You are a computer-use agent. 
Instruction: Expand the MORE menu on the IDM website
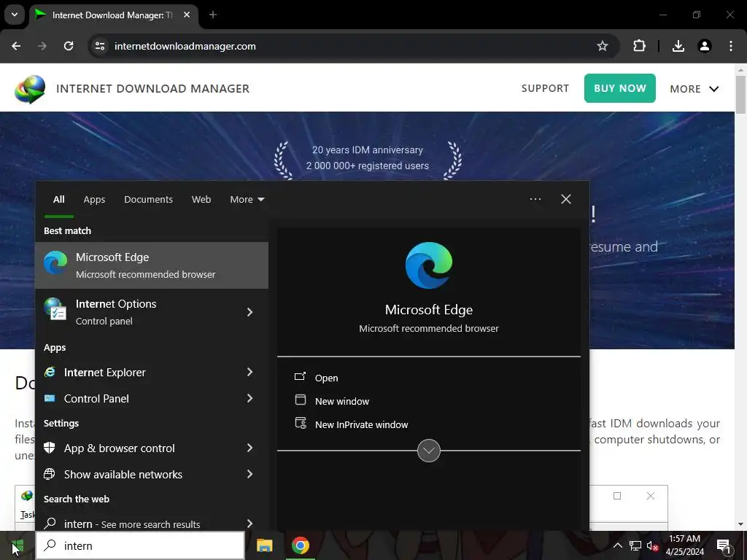pyautogui.click(x=694, y=89)
